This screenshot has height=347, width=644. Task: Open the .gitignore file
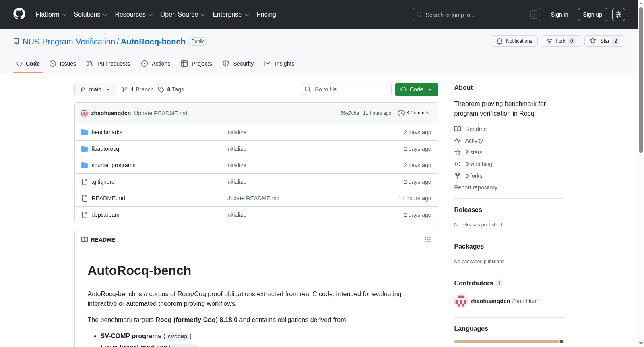pyautogui.click(x=103, y=182)
